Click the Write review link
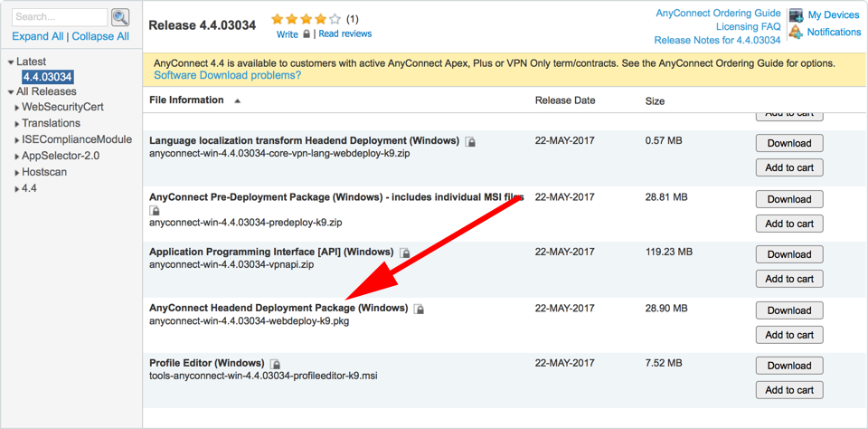 point(288,33)
